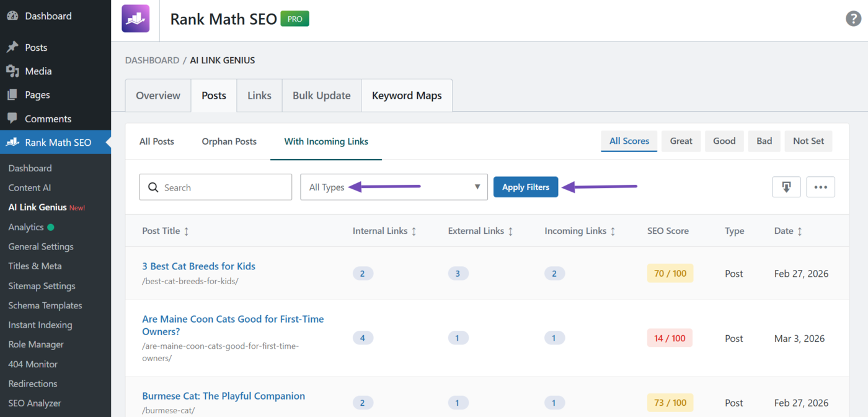Click the 70 / 100 SEO score badge
The height and width of the screenshot is (417, 868).
670,273
